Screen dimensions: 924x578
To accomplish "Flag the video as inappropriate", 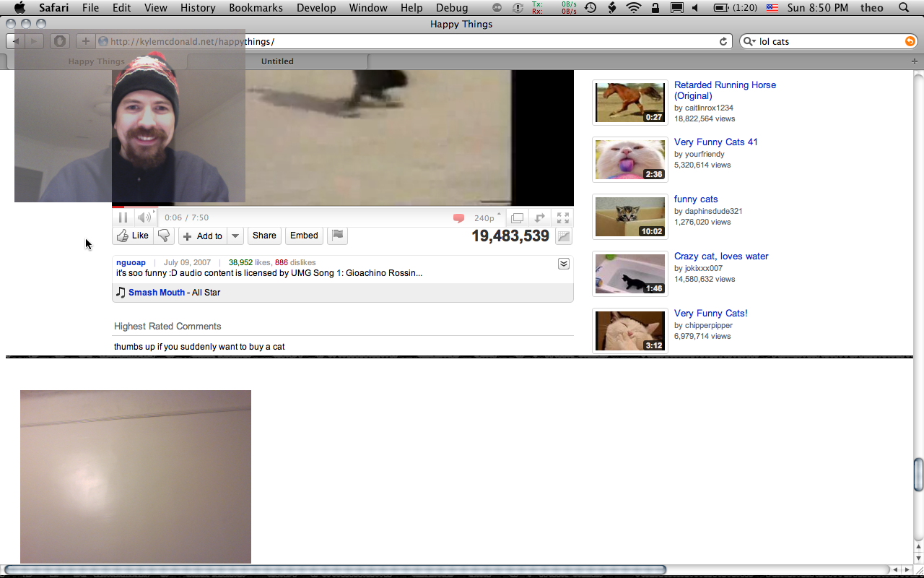I will 338,236.
